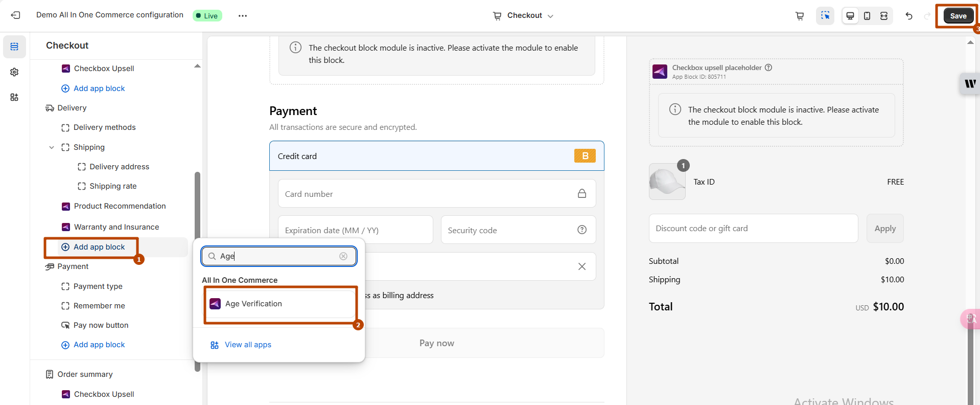The image size is (980, 405).
Task: Collapse the Shipping tree section
Action: (x=52, y=147)
